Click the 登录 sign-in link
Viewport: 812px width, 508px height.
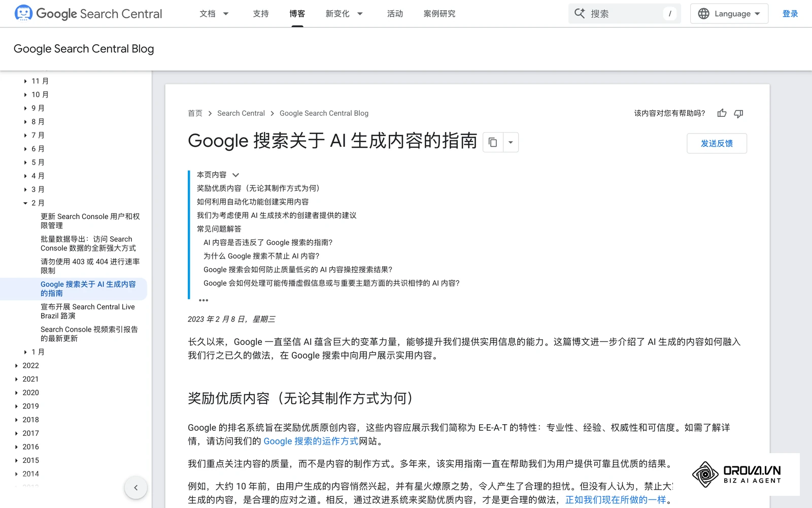pyautogui.click(x=790, y=14)
